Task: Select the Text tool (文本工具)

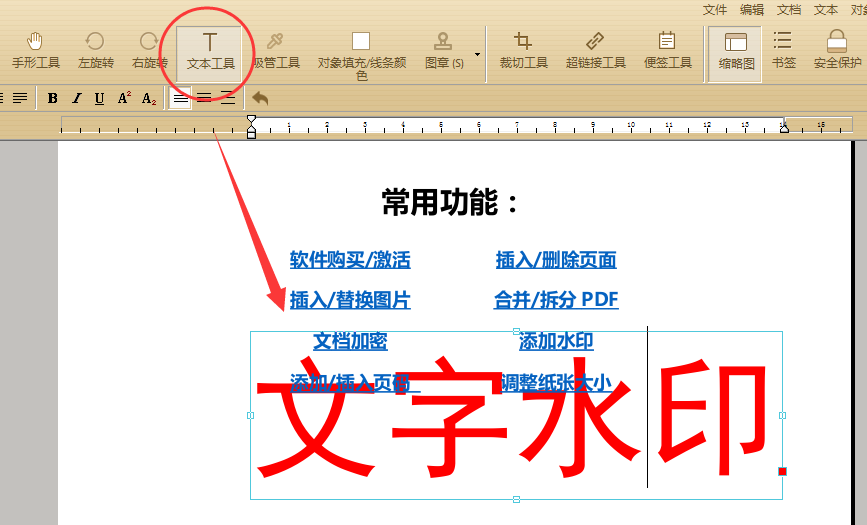Action: (x=210, y=52)
